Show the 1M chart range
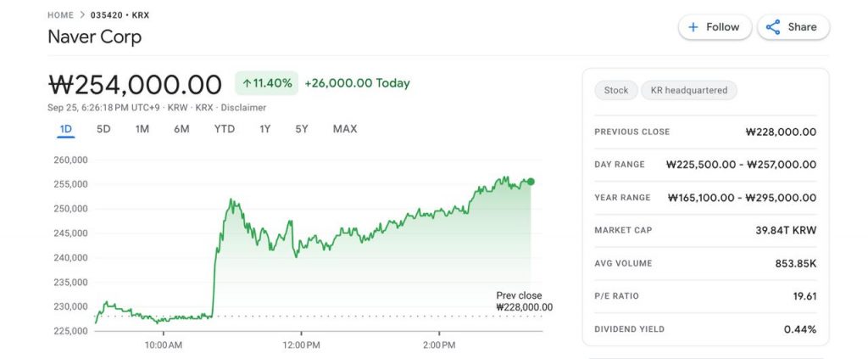Viewport: 868px width, 359px height. tap(142, 129)
